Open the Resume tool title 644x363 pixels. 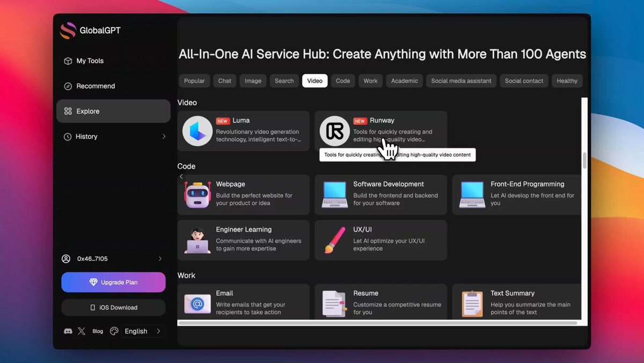point(365,294)
